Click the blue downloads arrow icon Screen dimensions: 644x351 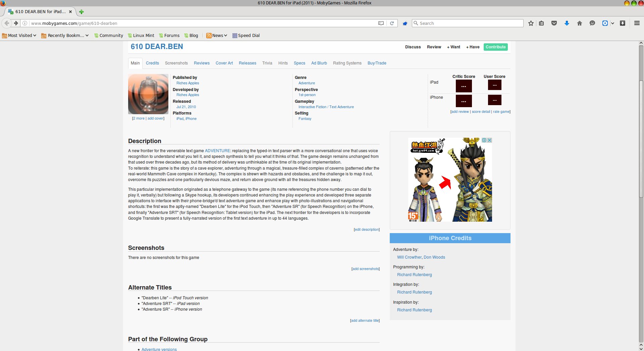567,23
